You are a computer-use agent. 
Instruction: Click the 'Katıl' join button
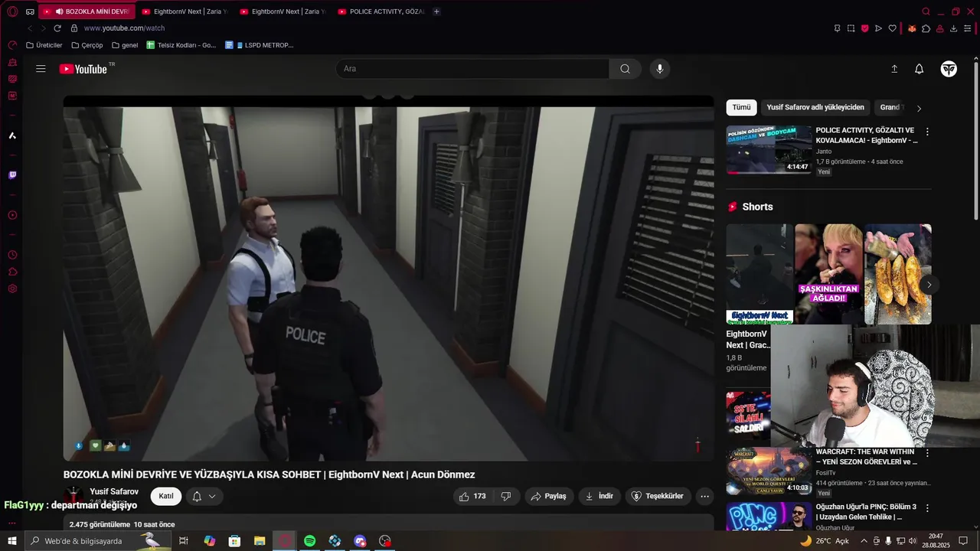click(x=166, y=496)
